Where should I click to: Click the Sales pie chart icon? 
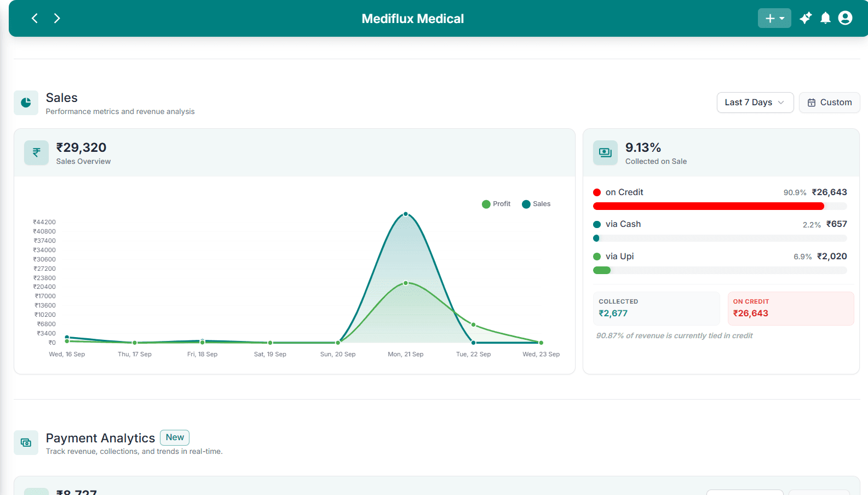click(26, 103)
